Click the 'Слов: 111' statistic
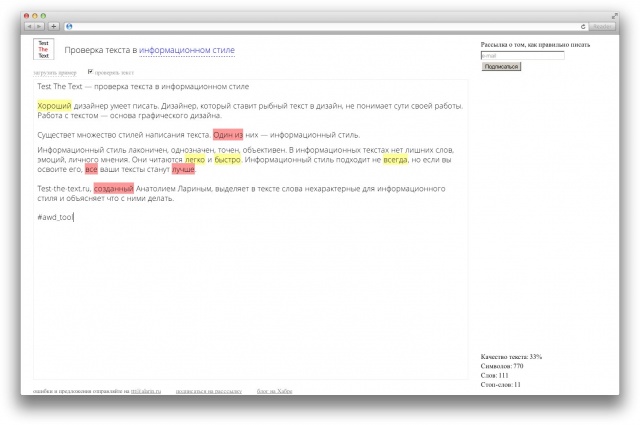Screen dimensions: 640x425 494,375
